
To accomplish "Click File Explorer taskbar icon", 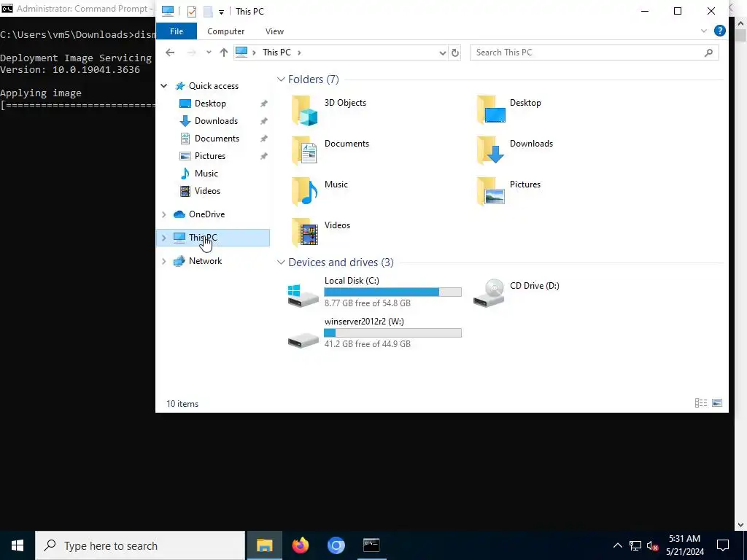I will pos(264,545).
